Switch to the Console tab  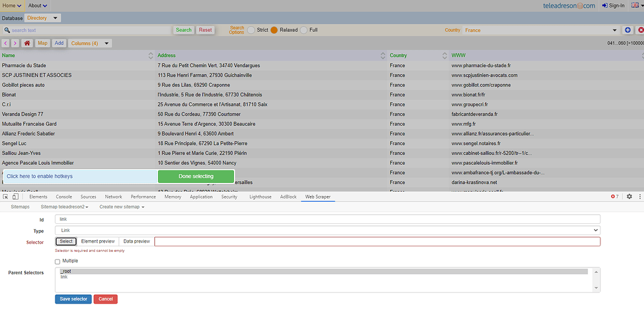point(63,197)
